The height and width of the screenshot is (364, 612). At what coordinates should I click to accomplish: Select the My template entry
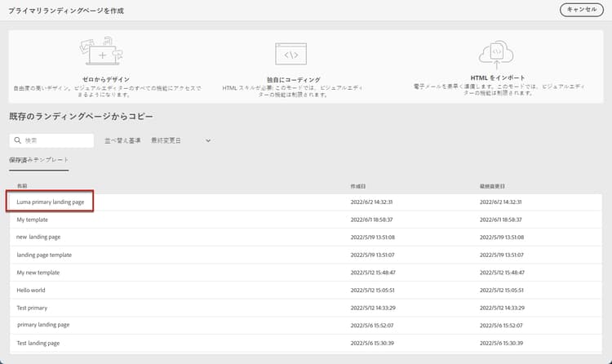(x=306, y=220)
